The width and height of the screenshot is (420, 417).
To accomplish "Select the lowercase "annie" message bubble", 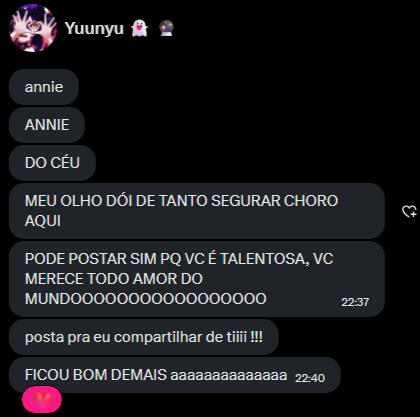I will [44, 87].
